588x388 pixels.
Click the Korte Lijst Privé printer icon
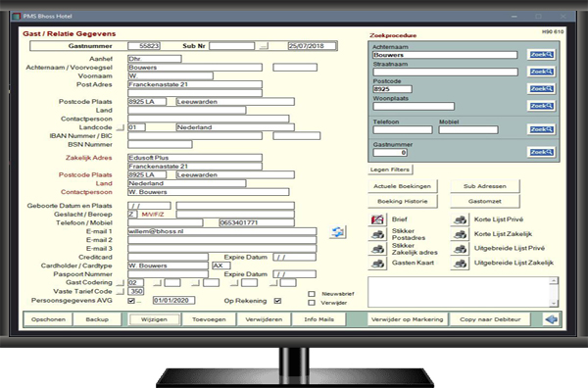point(460,219)
